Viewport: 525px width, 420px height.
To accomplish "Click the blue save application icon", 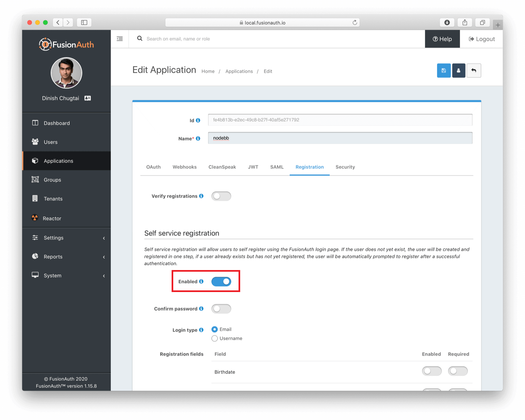I will click(444, 71).
